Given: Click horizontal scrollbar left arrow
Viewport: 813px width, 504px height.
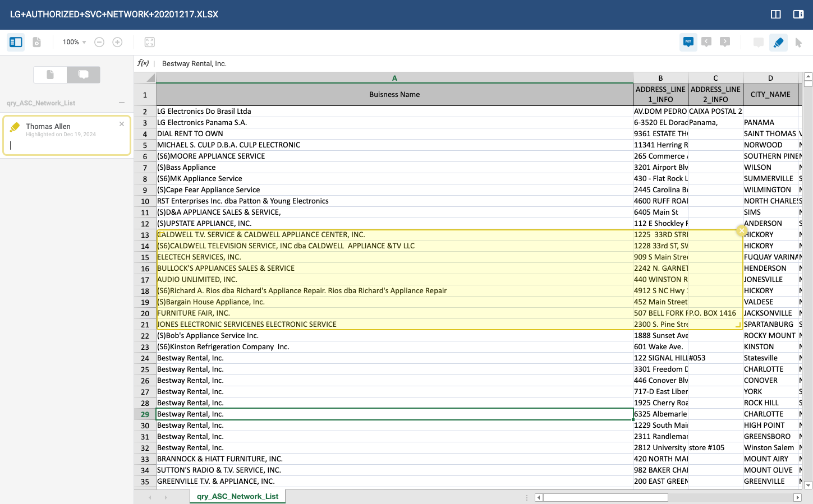Looking at the screenshot, I should click(x=539, y=497).
